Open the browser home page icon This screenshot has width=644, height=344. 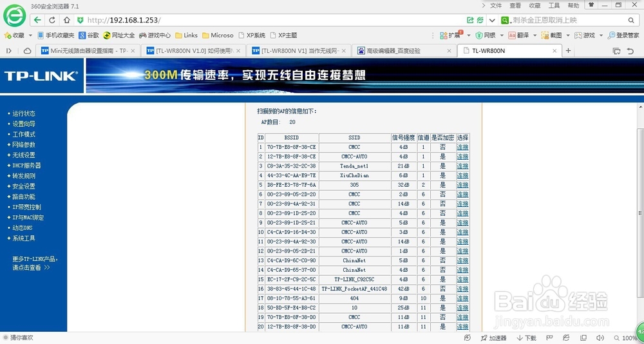[x=66, y=20]
